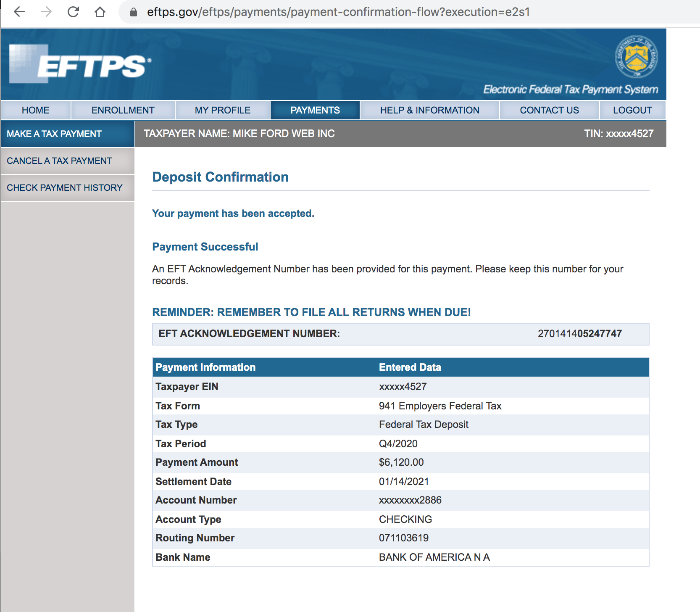The width and height of the screenshot is (700, 612).
Task: Click the browser forward arrow
Action: (x=46, y=12)
